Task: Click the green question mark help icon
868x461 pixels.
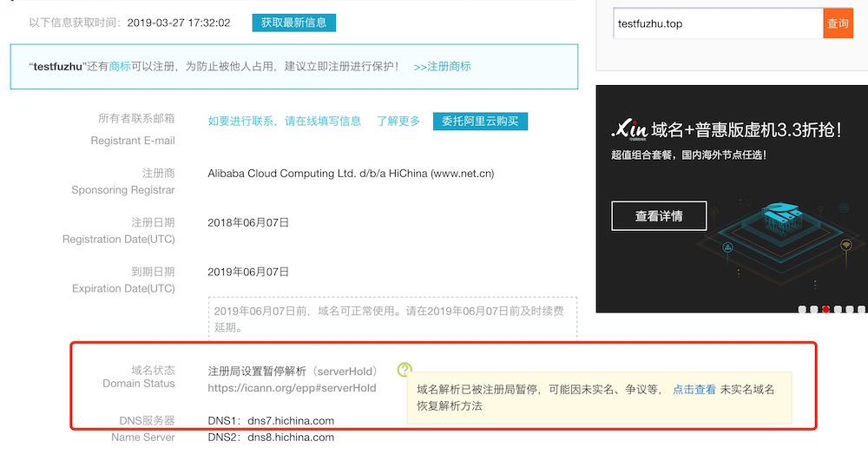Action: pyautogui.click(x=404, y=370)
